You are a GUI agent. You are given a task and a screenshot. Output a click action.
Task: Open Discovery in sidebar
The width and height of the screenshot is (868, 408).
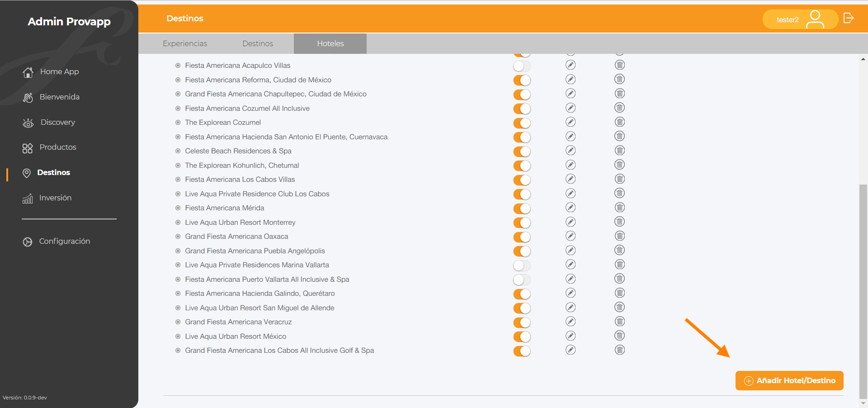57,122
